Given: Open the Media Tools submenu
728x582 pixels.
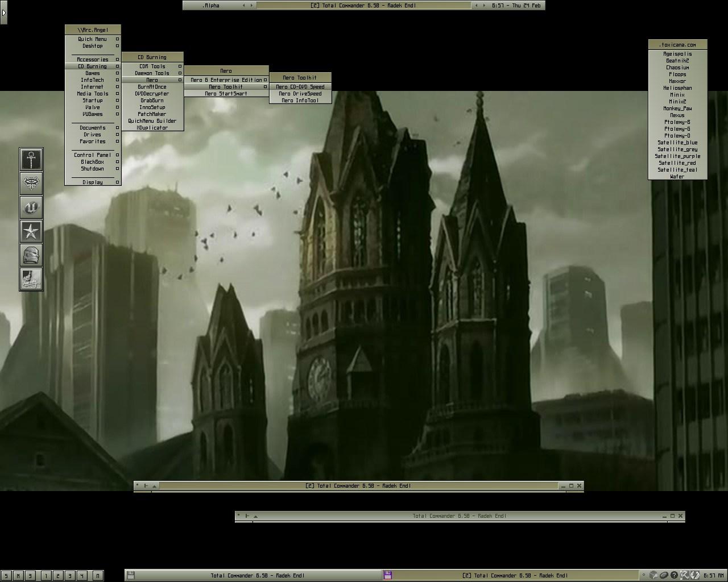Looking at the screenshot, I should point(93,94).
